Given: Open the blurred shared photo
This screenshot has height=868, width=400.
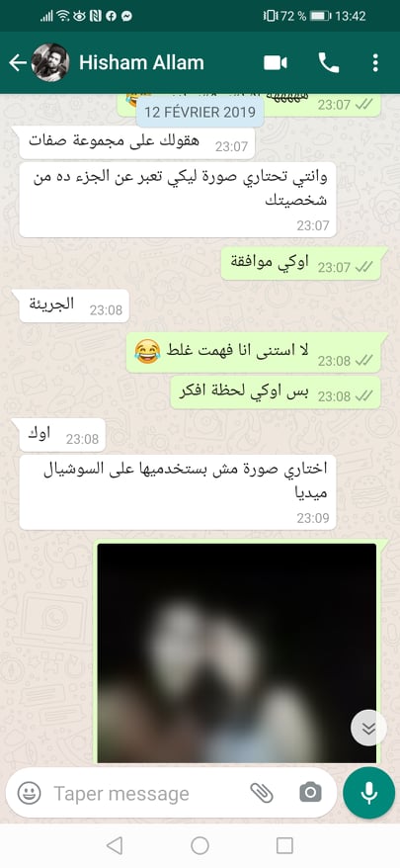Looking at the screenshot, I should click(x=237, y=653).
